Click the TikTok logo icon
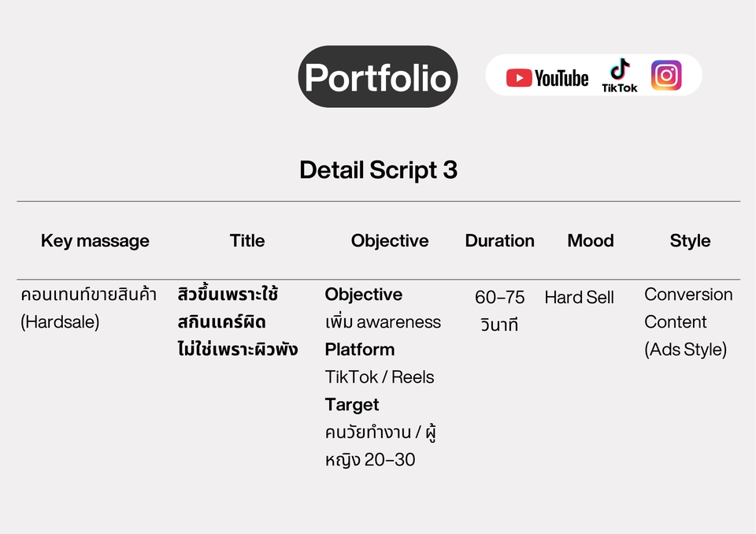756x534 pixels. pos(620,76)
